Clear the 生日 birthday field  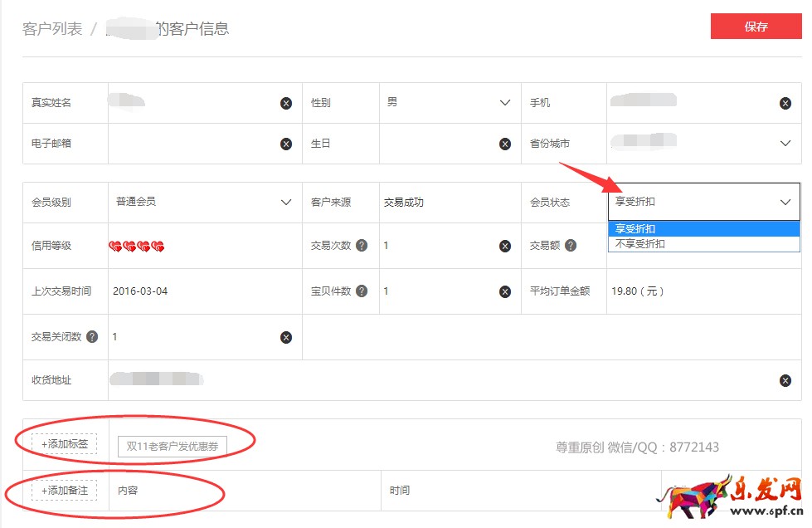[x=505, y=144]
